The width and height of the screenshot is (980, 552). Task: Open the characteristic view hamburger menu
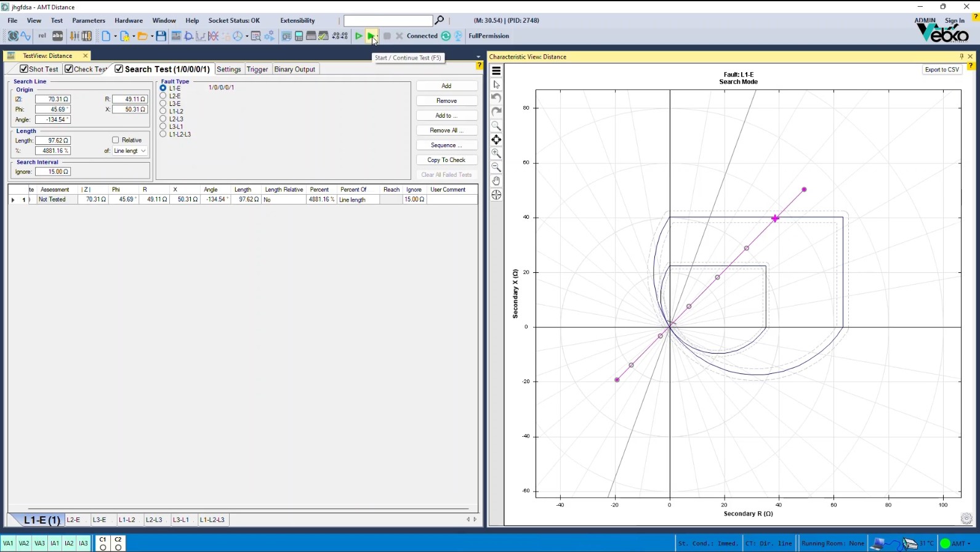[x=496, y=71]
